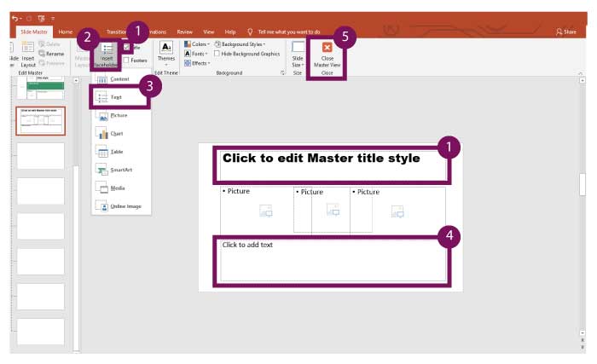The width and height of the screenshot is (597, 364).
Task: Open the Insert Placeholder dropdown button
Action: tap(107, 55)
